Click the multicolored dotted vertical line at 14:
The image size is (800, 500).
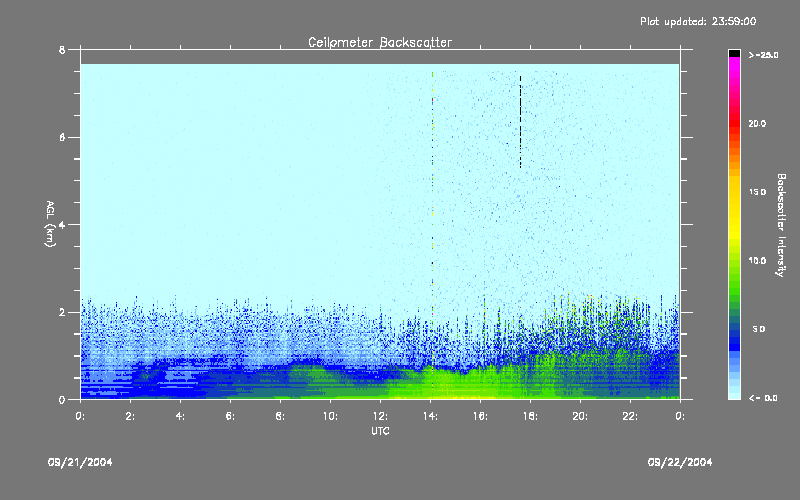(x=432, y=230)
